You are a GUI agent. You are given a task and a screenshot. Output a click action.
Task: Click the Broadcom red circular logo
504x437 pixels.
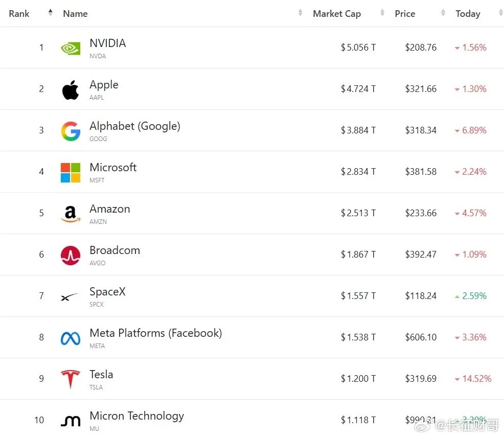pos(71,256)
